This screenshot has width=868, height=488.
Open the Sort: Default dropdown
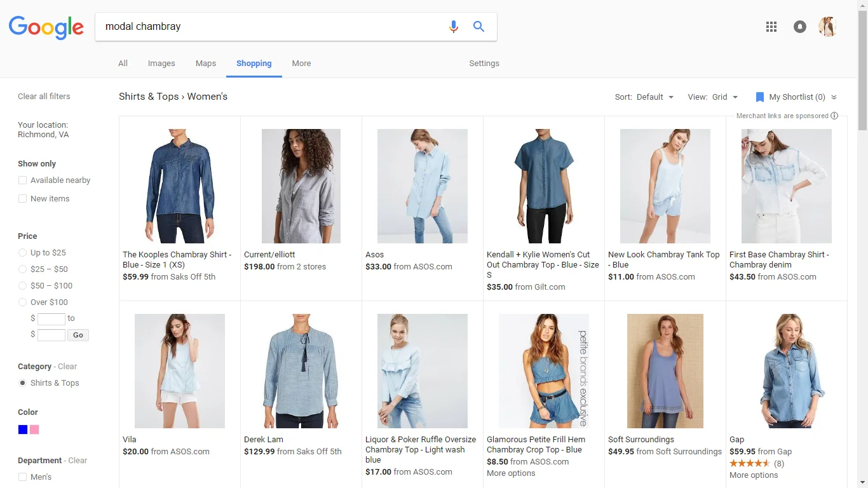(644, 97)
